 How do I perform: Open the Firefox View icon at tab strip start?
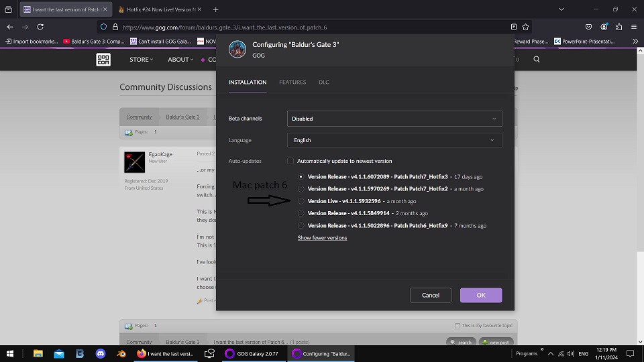pos(8,9)
